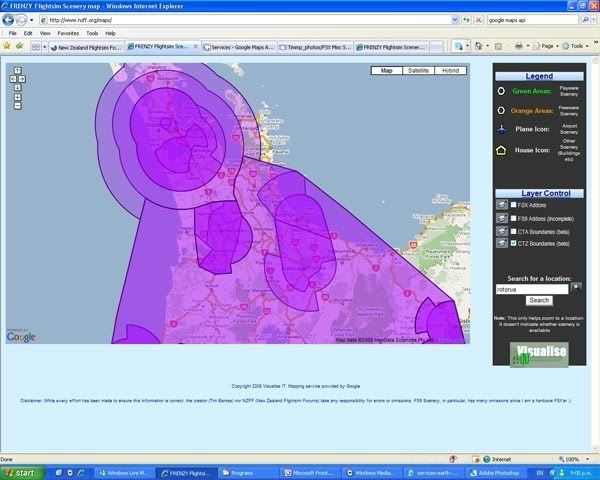Click the browser Back arrow button
The height and width of the screenshot is (480, 600).
[x=8, y=19]
